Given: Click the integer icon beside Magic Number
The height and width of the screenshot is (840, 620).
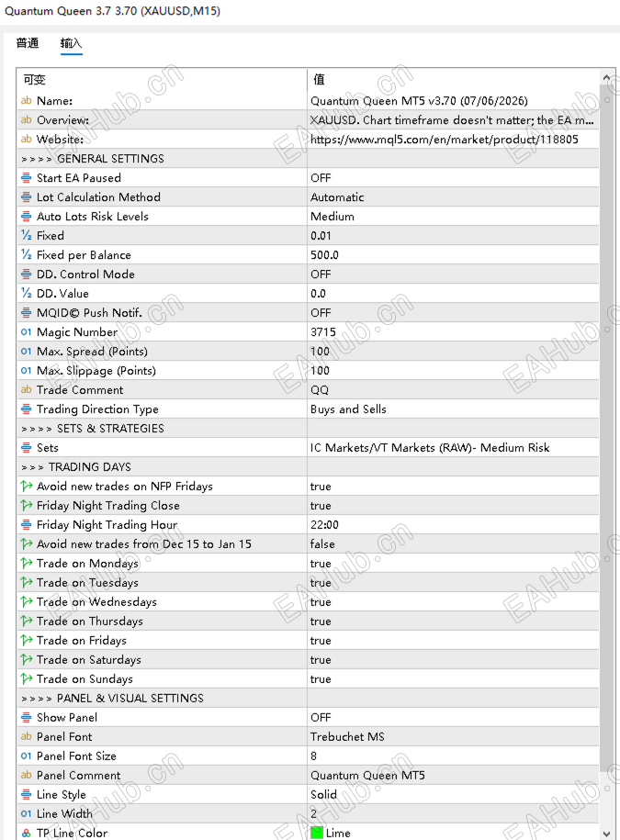Looking at the screenshot, I should click(26, 332).
